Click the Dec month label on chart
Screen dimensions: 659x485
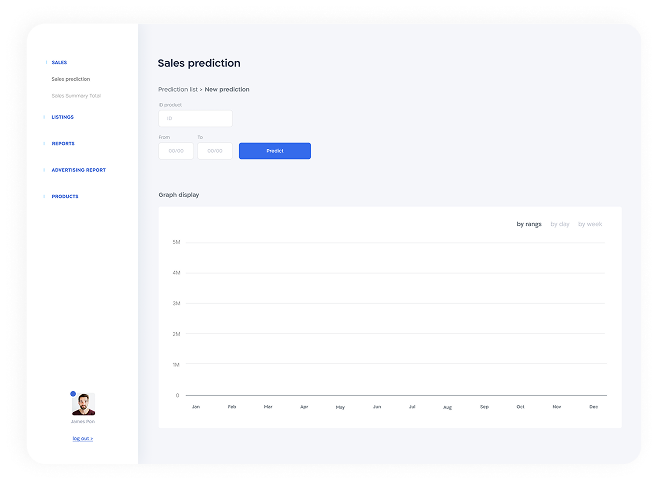593,407
